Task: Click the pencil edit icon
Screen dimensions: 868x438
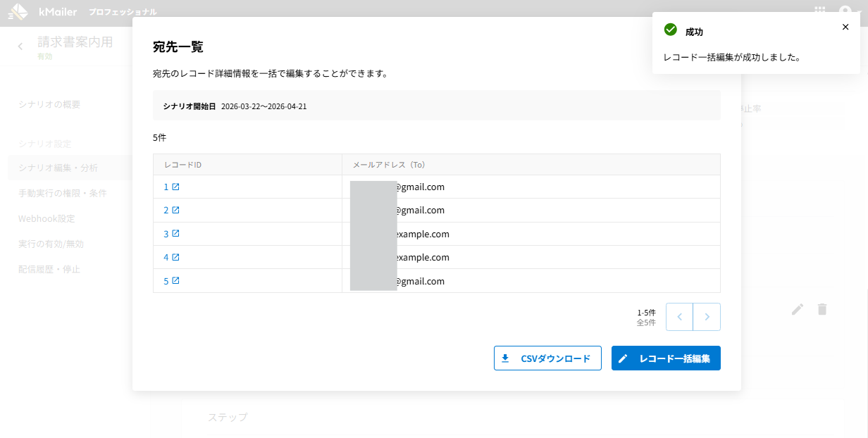Action: (x=798, y=309)
